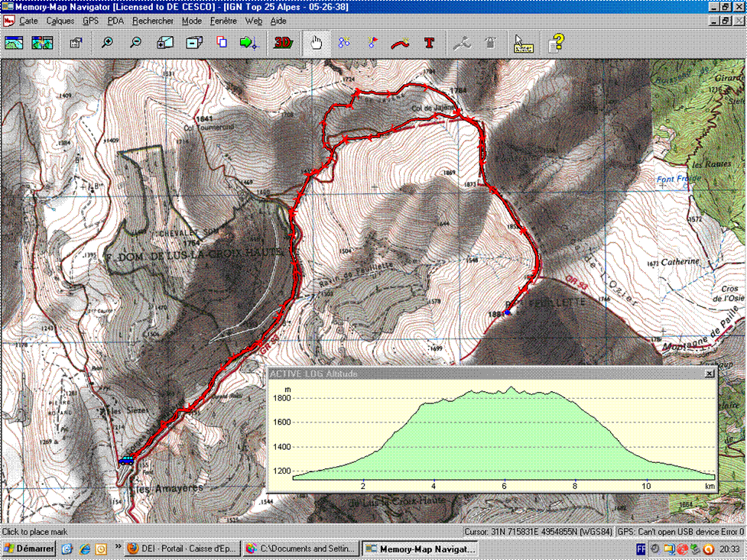
Task: Switch to 3D view
Action: [x=283, y=43]
